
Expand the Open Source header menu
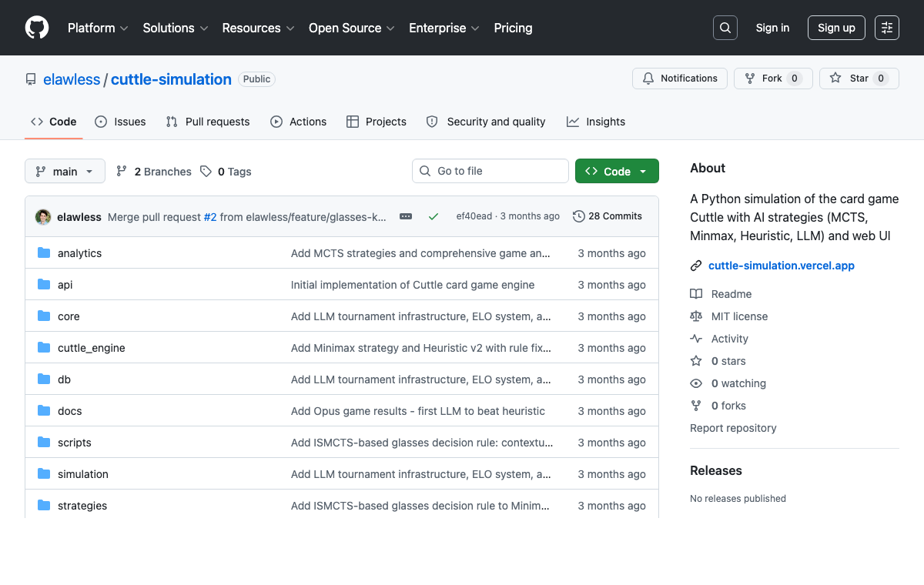[x=352, y=28]
